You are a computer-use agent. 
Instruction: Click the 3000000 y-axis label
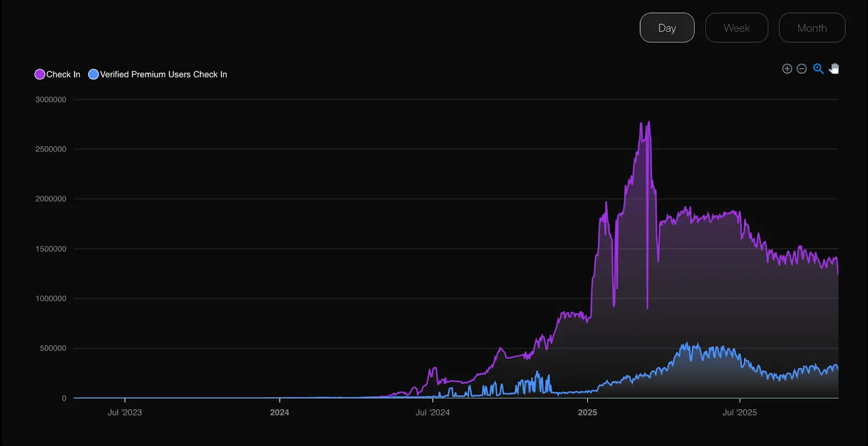[50, 100]
